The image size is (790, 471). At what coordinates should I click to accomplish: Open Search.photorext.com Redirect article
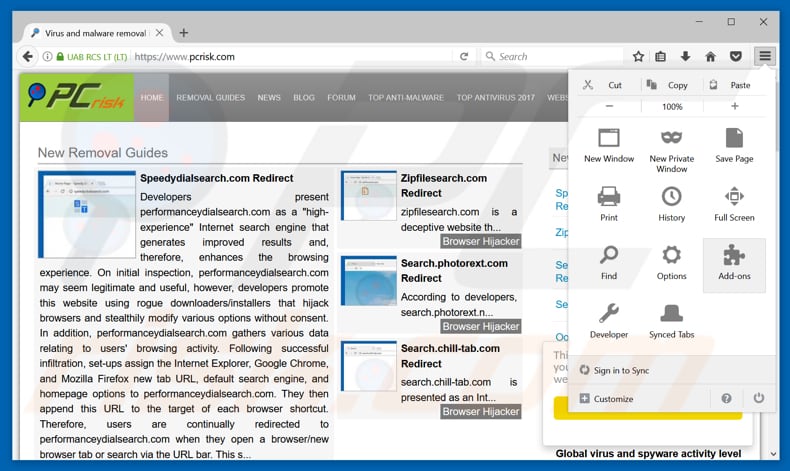454,271
